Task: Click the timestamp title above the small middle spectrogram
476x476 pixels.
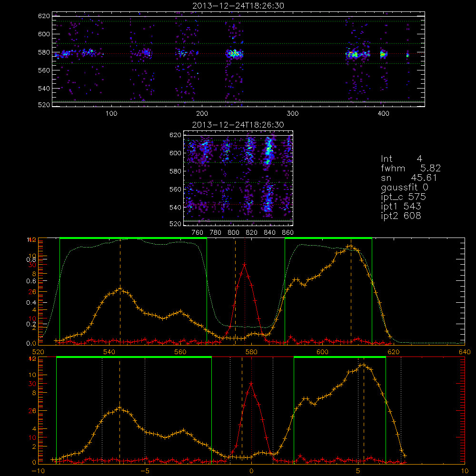Action: (x=238, y=125)
